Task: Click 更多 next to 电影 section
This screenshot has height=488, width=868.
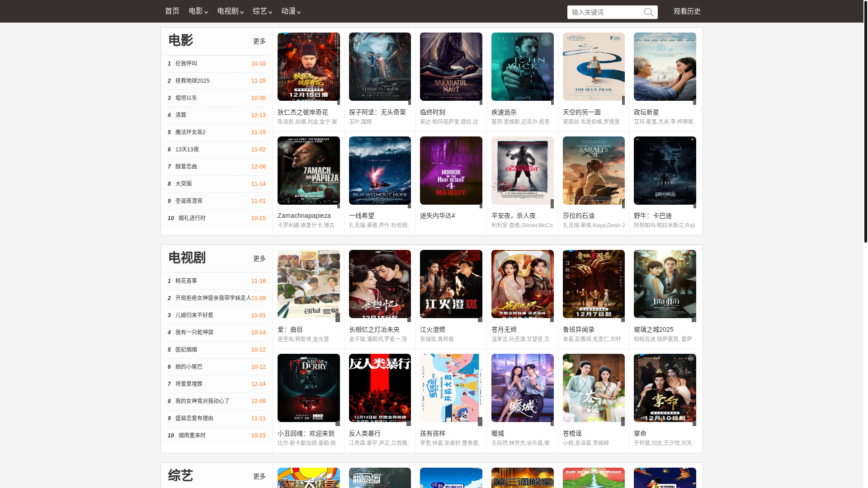Action: (x=259, y=41)
